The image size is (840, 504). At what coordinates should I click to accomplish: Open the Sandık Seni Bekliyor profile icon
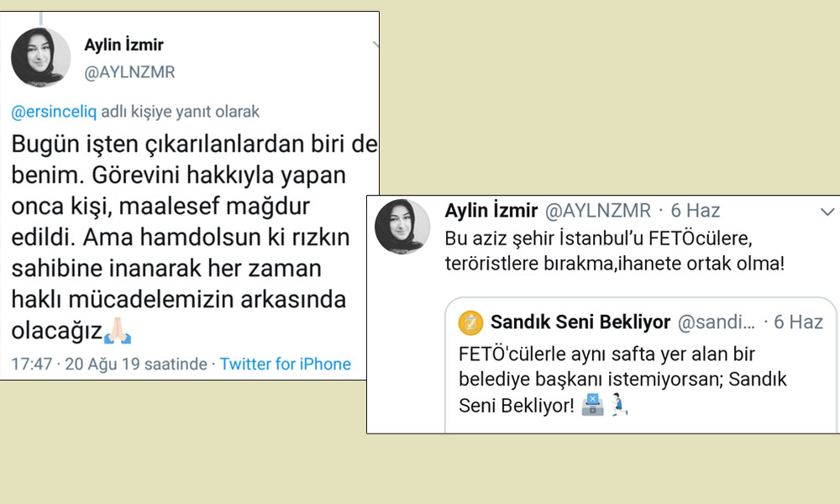coord(470,322)
